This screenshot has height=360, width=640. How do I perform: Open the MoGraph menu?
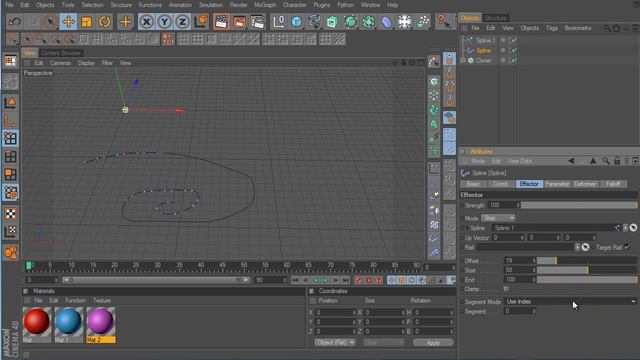click(x=265, y=5)
